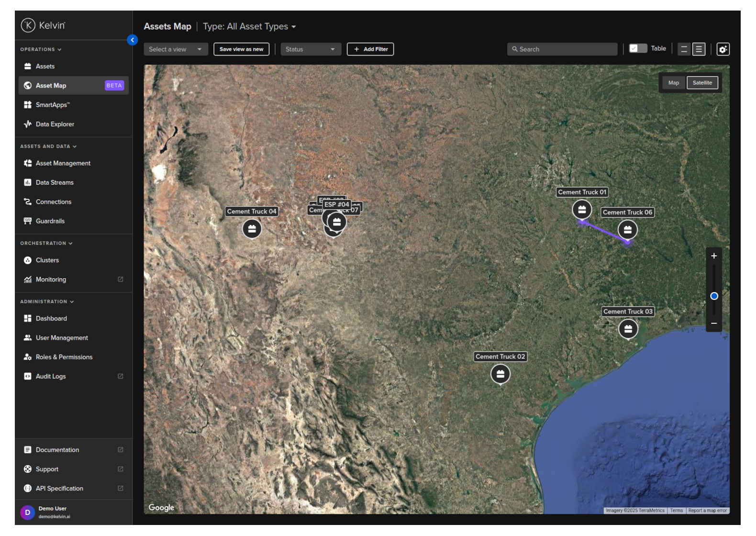Open the Status filter dropdown

[311, 49]
